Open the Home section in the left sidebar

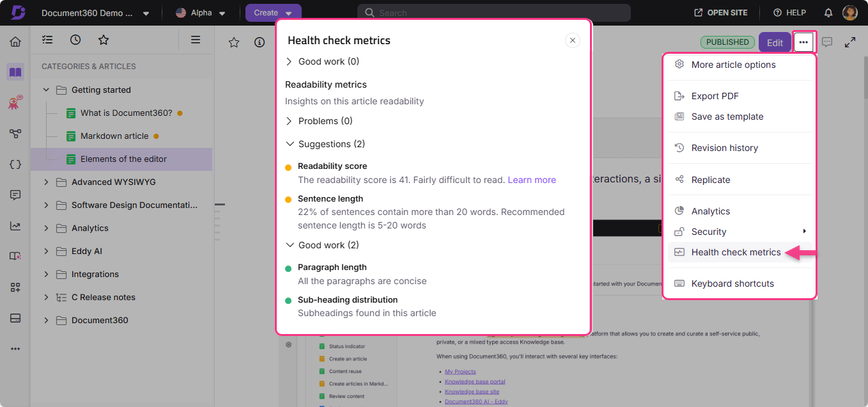pos(15,40)
